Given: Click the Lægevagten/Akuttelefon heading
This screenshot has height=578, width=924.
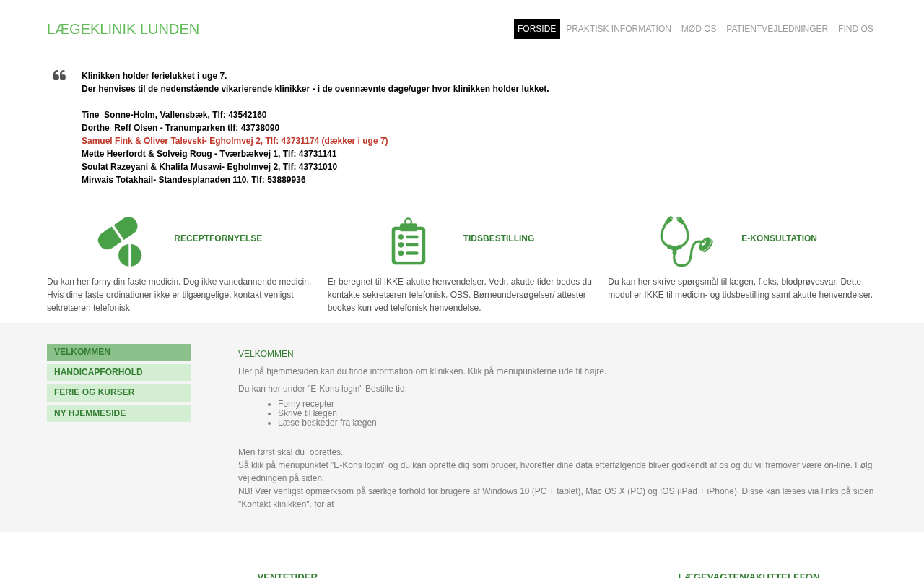Looking at the screenshot, I should [749, 575].
